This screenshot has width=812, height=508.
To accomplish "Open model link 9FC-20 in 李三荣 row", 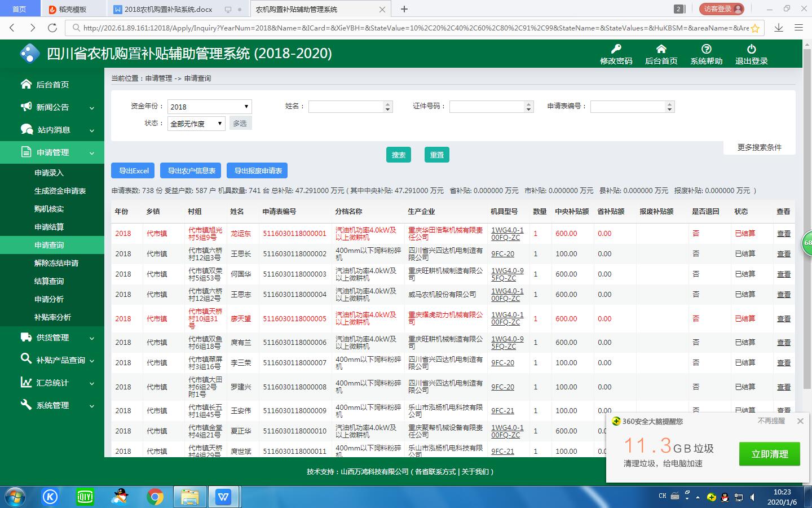I will (x=502, y=363).
